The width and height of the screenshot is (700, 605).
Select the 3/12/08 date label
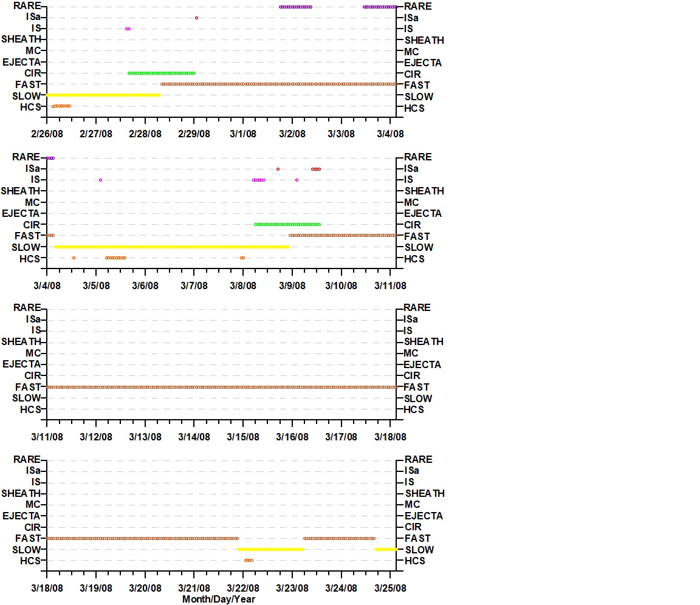coord(96,437)
